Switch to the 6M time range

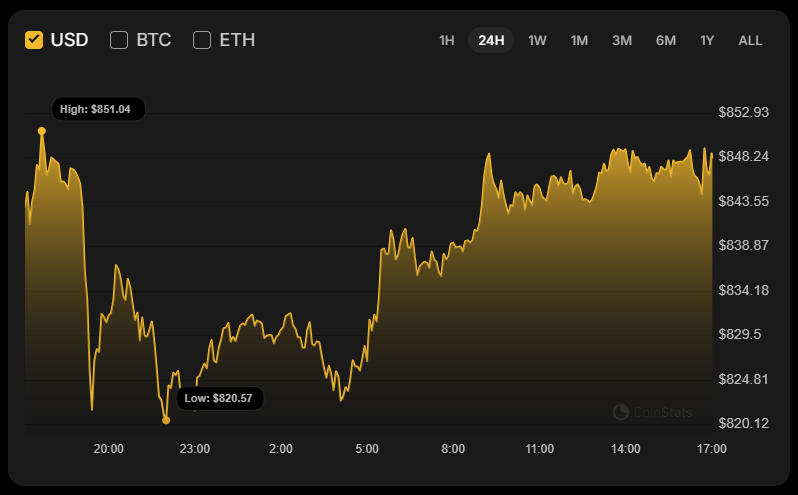(x=666, y=40)
